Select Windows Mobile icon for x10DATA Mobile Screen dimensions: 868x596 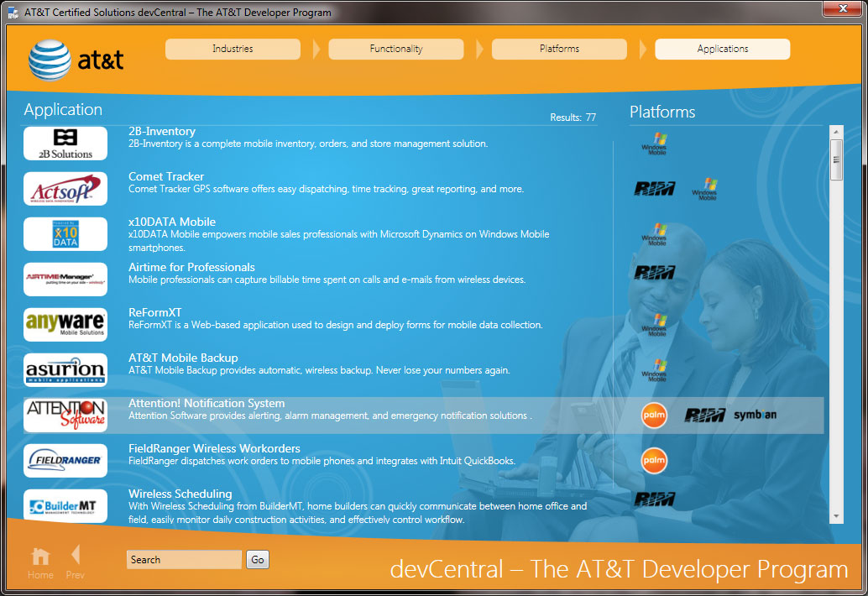654,235
